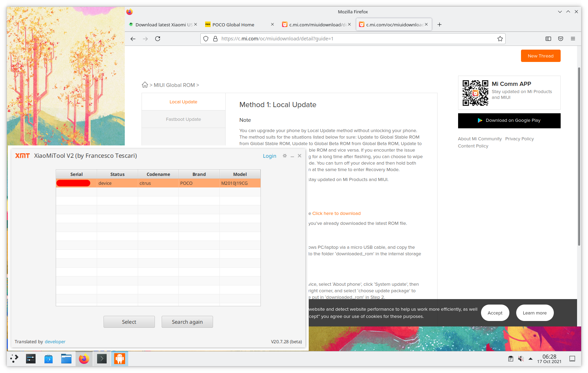588x373 pixels.
Task: Click the show desktop icon
Action: coord(572,359)
